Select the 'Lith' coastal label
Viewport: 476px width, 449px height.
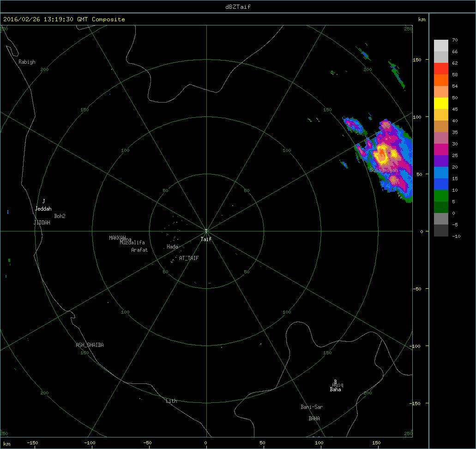tap(172, 401)
